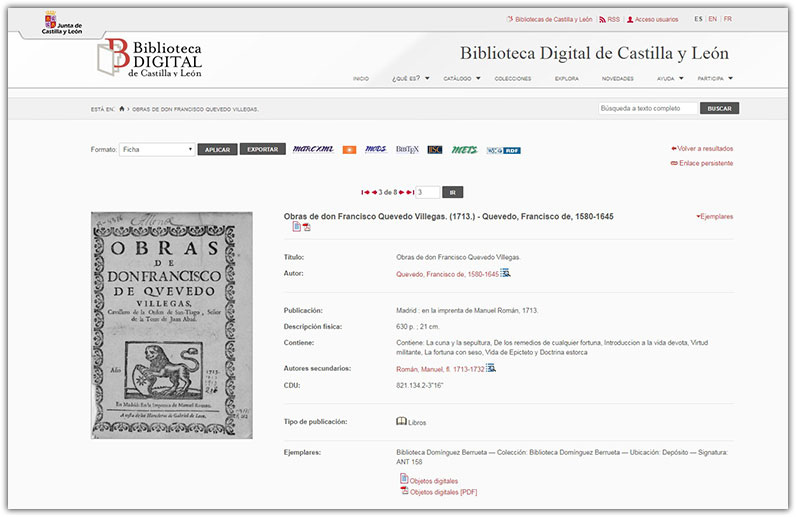Screen dimensions: 796x517
Task: Open the RSS feed link
Action: click(609, 19)
